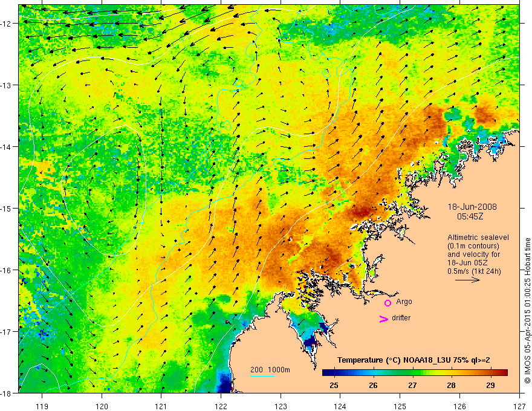Click the longitude axis label 120

pos(102,406)
